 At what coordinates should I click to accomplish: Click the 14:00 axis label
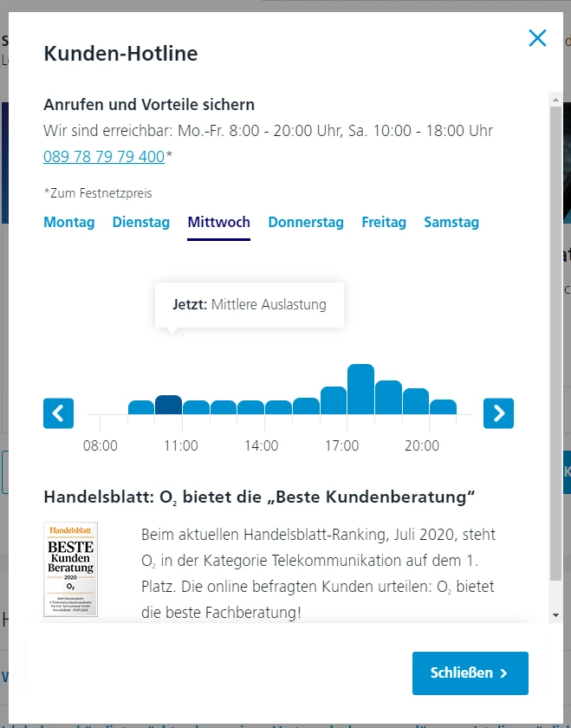262,445
